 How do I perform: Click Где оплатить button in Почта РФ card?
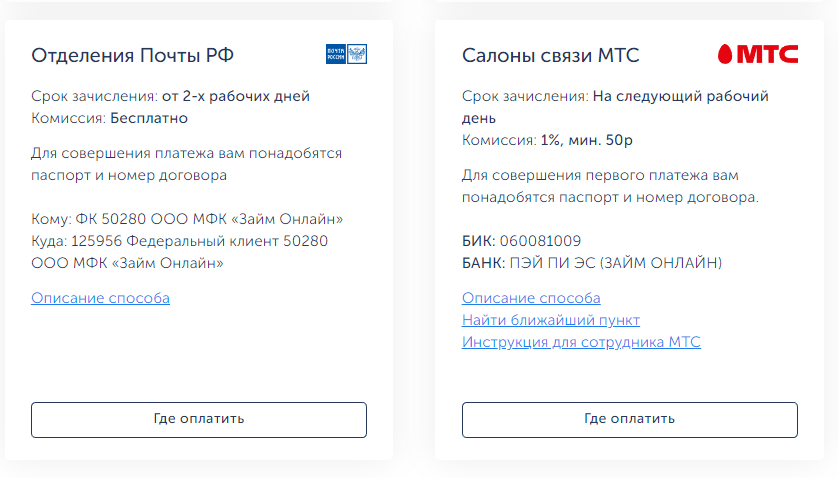click(x=199, y=420)
